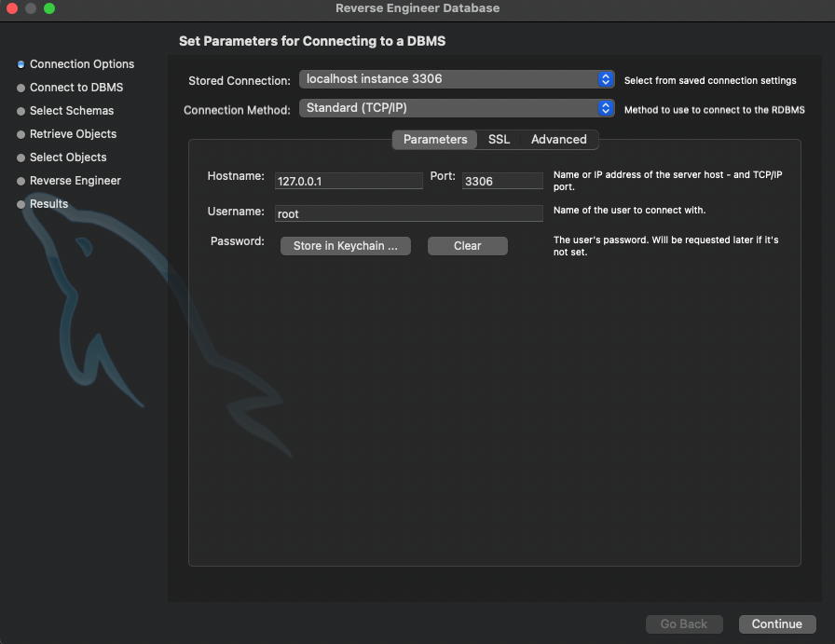The width and height of the screenshot is (835, 644).
Task: Click the blue Connection Options step indicator
Action: coord(21,64)
